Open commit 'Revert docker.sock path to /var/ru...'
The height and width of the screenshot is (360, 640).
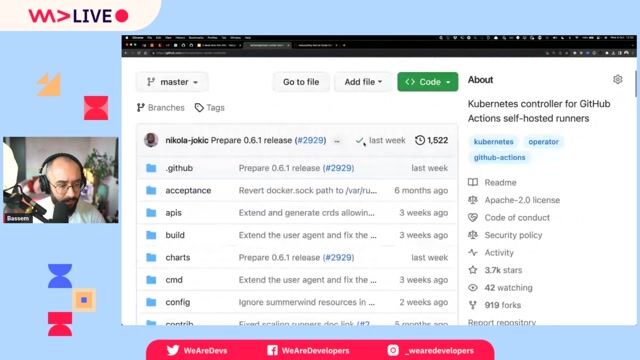308,191
